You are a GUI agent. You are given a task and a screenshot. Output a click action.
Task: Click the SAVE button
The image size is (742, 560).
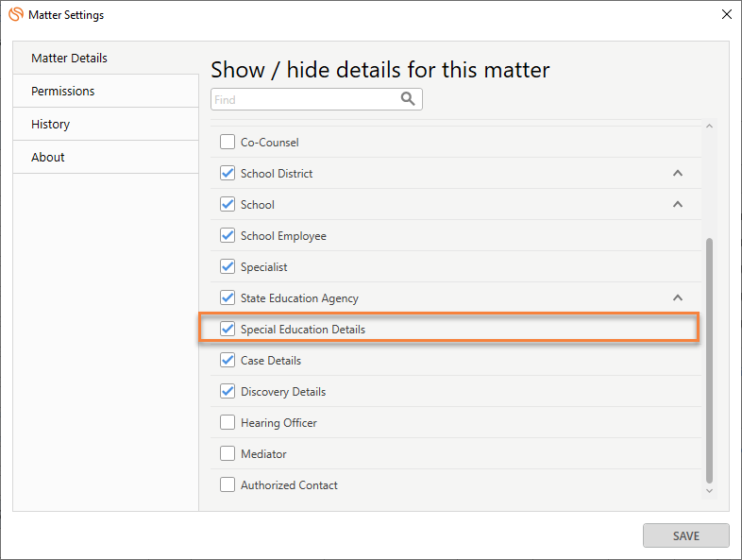pyautogui.click(x=685, y=535)
